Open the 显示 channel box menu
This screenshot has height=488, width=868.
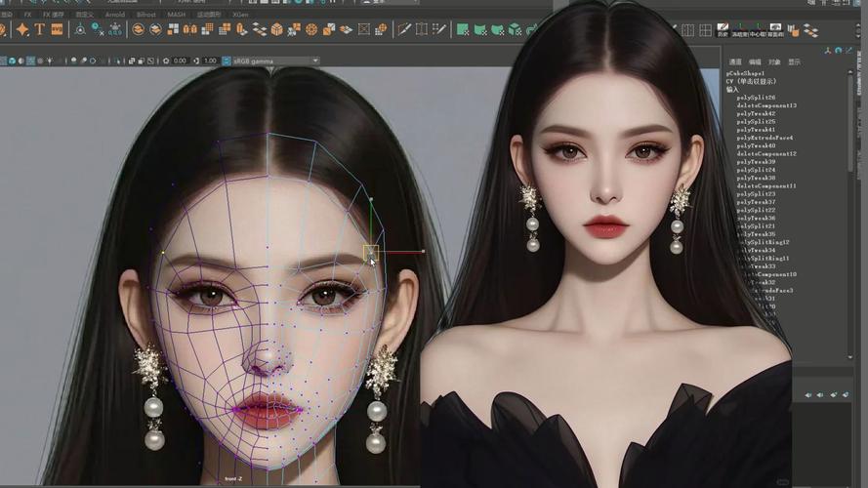(795, 61)
